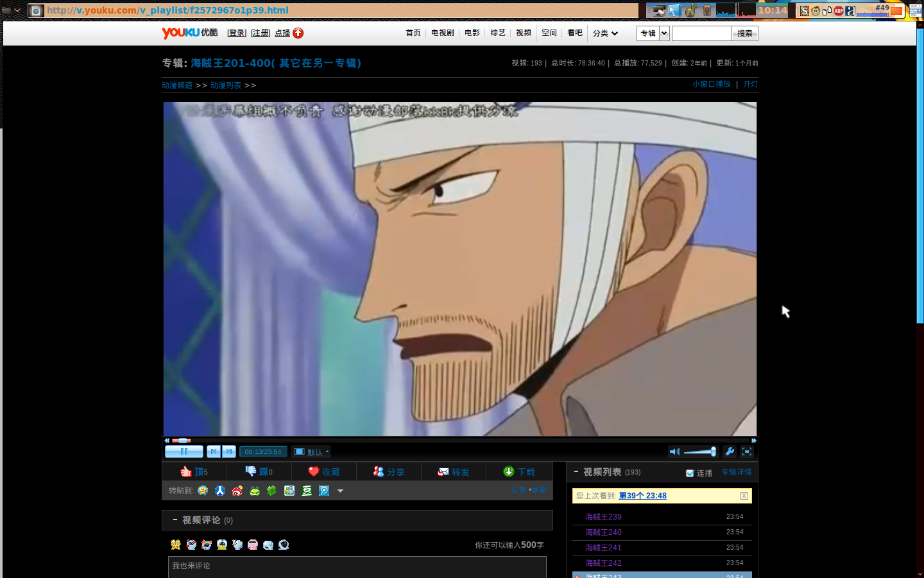The image size is (924, 578).
Task: Click the 搜索 search button
Action: [x=745, y=33]
